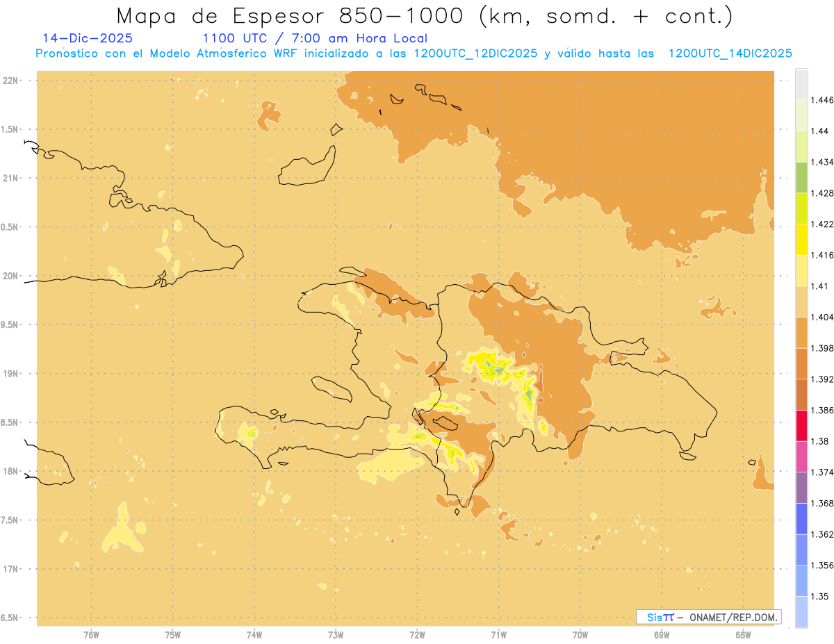Image resolution: width=834 pixels, height=644 pixels.
Task: Click the tan 1.404–1.41 legend band
Action: [x=801, y=302]
